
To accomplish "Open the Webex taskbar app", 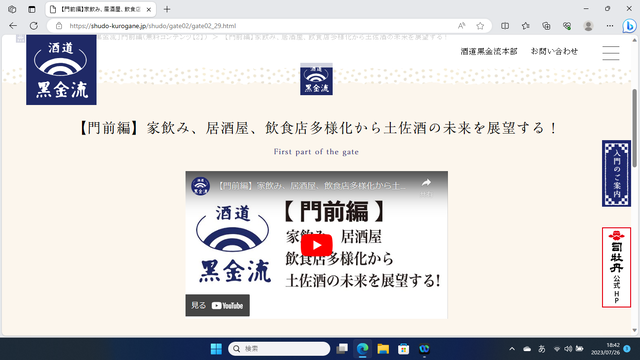I will (x=424, y=349).
